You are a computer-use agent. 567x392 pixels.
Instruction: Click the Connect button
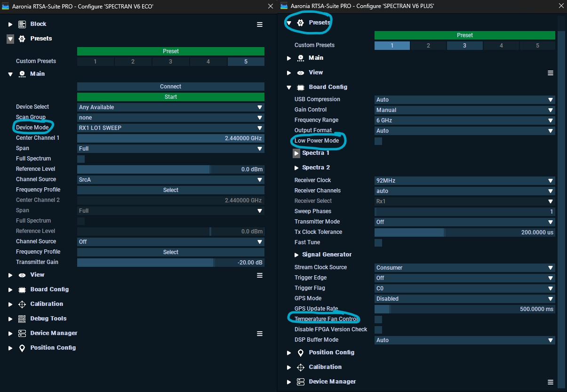170,87
